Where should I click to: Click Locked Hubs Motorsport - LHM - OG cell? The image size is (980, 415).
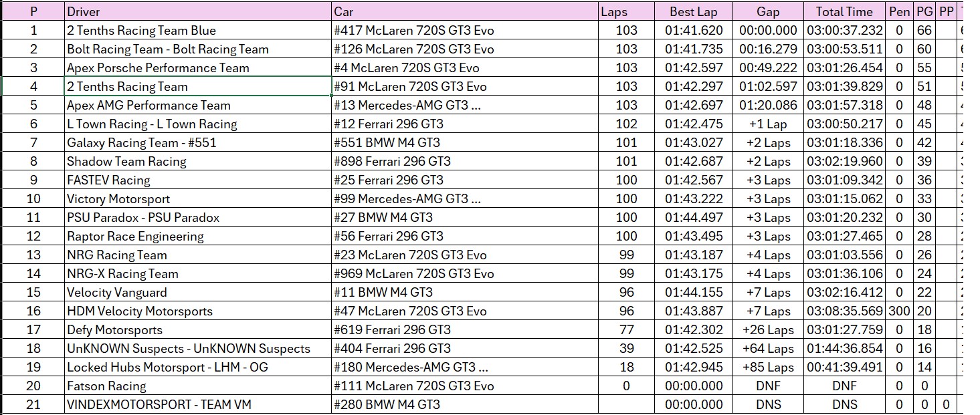coord(198,367)
